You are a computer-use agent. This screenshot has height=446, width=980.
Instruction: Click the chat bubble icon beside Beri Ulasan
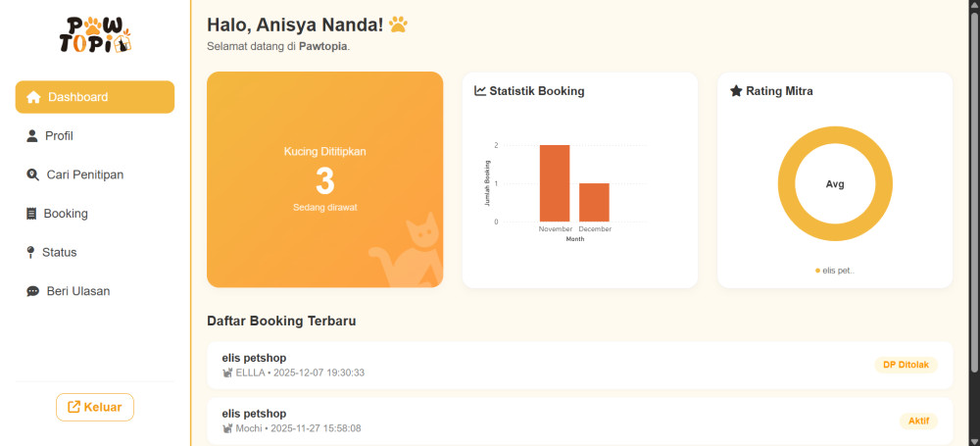[32, 291]
